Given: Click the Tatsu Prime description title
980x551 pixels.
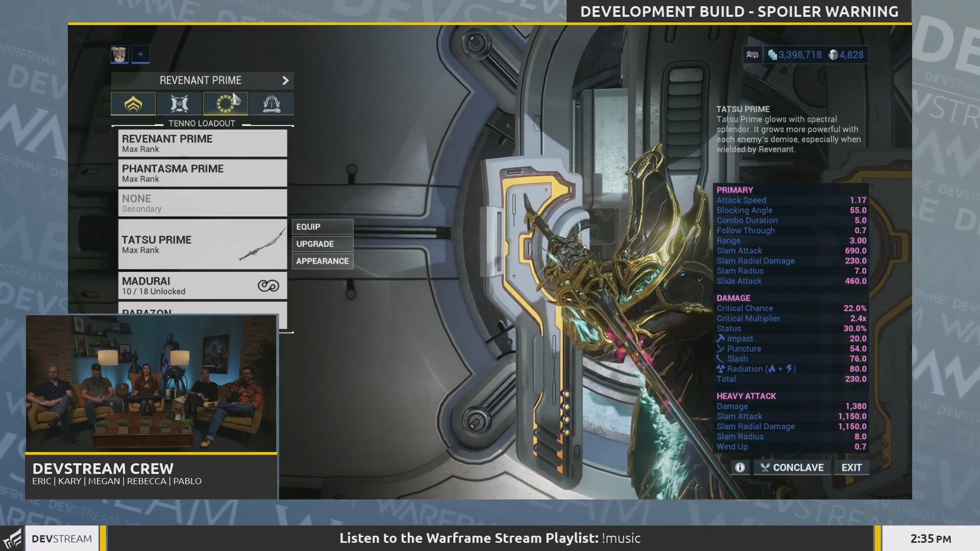Looking at the screenshot, I should point(743,109).
